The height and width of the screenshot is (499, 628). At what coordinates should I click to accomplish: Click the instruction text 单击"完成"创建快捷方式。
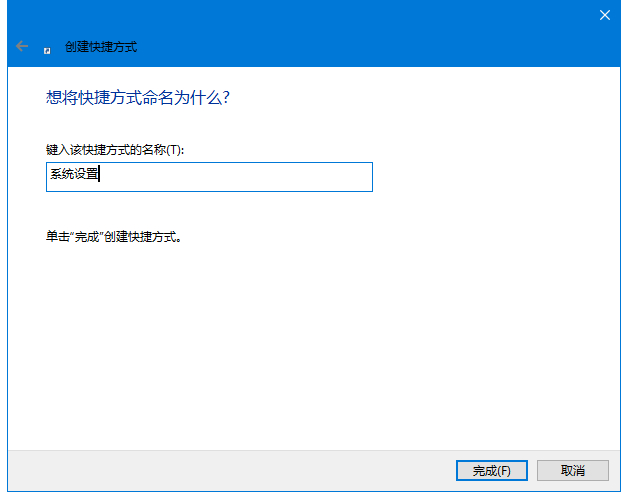point(118,238)
